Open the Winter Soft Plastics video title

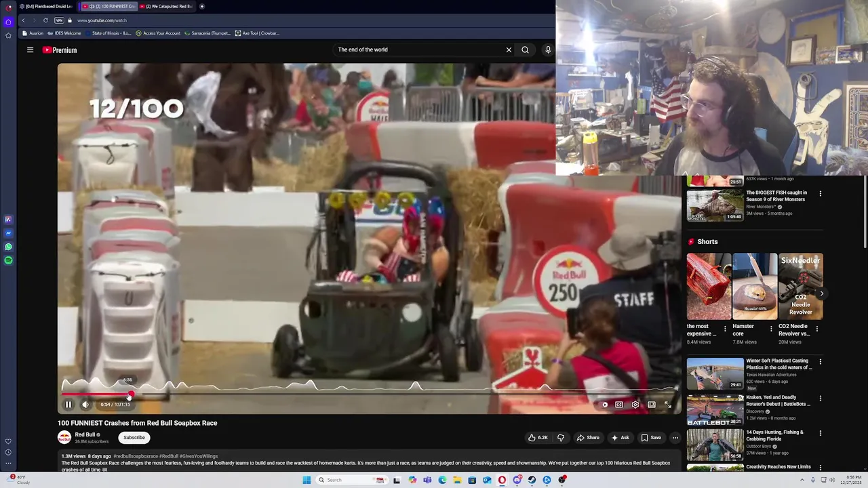778,364
